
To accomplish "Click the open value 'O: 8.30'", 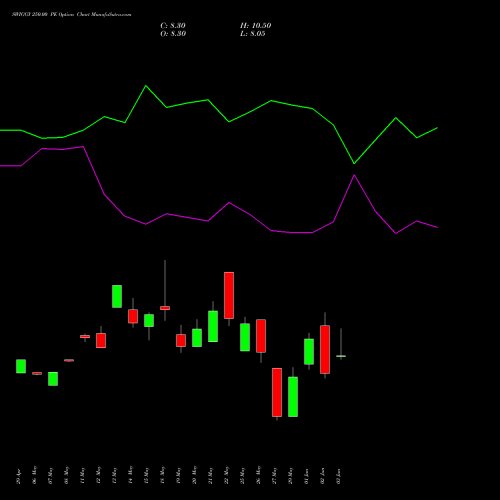I will [173, 34].
